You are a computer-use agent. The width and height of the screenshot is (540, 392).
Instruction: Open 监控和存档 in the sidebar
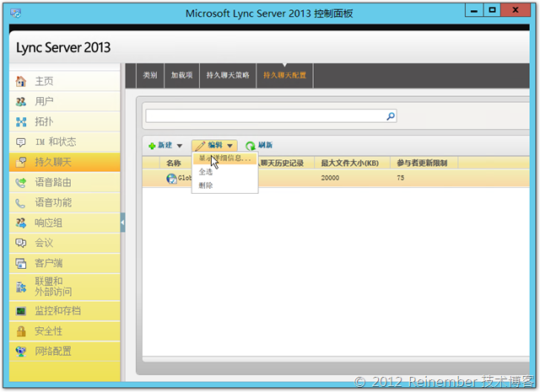tap(65, 311)
